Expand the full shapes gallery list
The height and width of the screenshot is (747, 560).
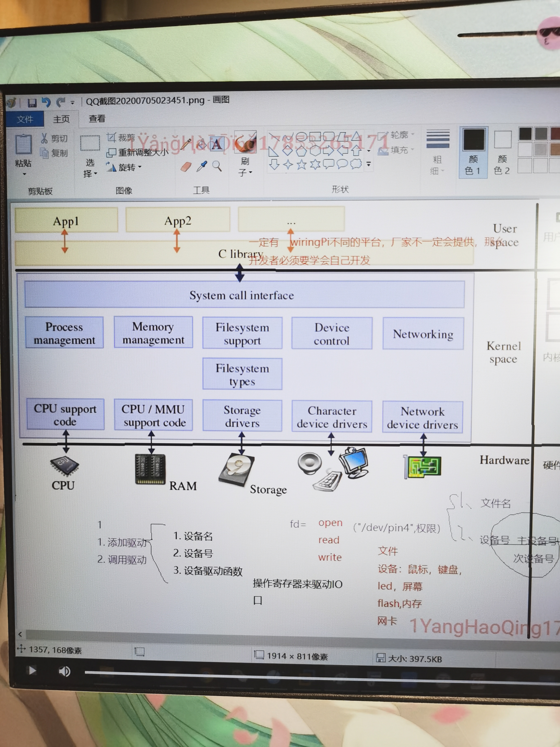point(369,164)
